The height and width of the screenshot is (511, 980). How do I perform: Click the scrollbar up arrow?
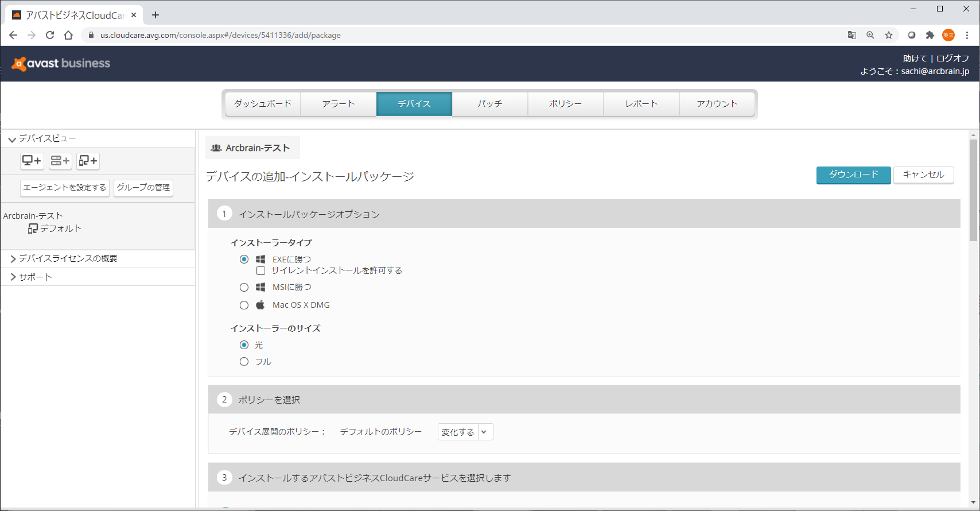(x=973, y=135)
